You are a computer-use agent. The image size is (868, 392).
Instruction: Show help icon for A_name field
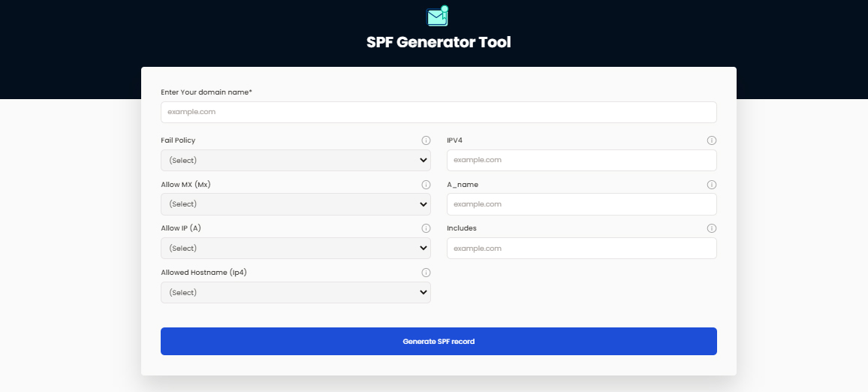point(712,185)
